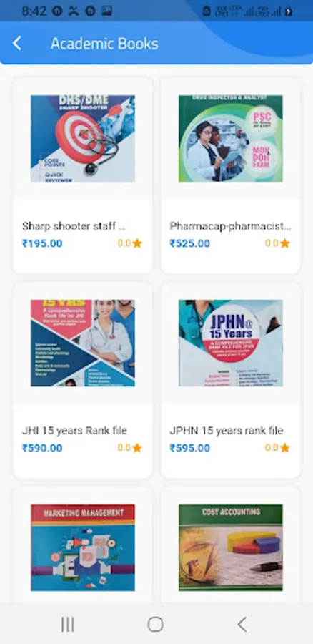The image size is (313, 644).
Task: Click the Pharmacap-pharmacist title text
Action: point(230,226)
